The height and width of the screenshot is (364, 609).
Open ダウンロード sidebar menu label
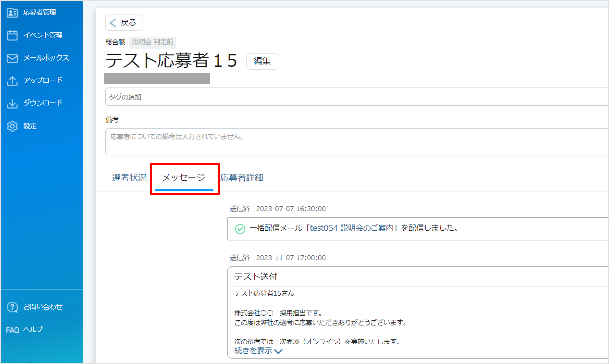point(43,103)
